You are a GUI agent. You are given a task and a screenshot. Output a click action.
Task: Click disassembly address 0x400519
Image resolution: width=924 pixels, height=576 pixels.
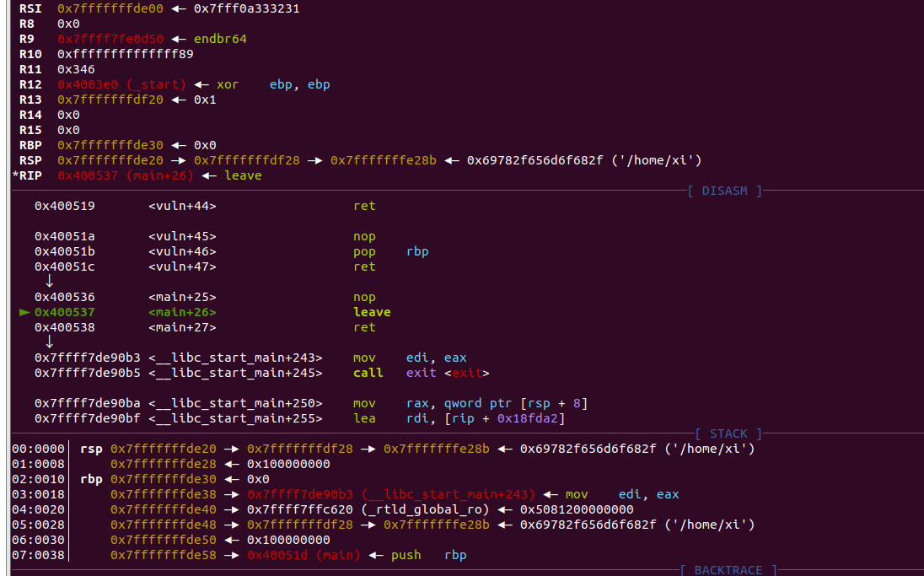pyautogui.click(x=65, y=206)
